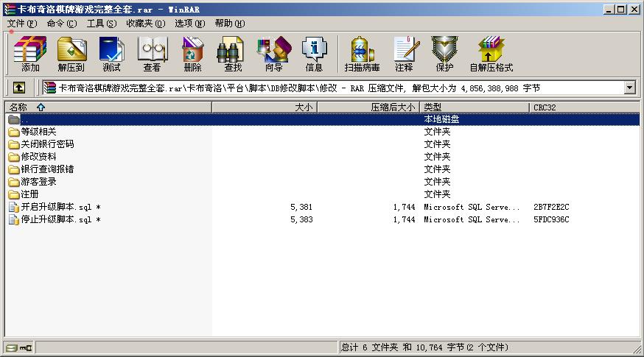Open the 向导 (Wizard) tool
Image resolution: width=644 pixels, height=357 pixels.
pos(273,54)
